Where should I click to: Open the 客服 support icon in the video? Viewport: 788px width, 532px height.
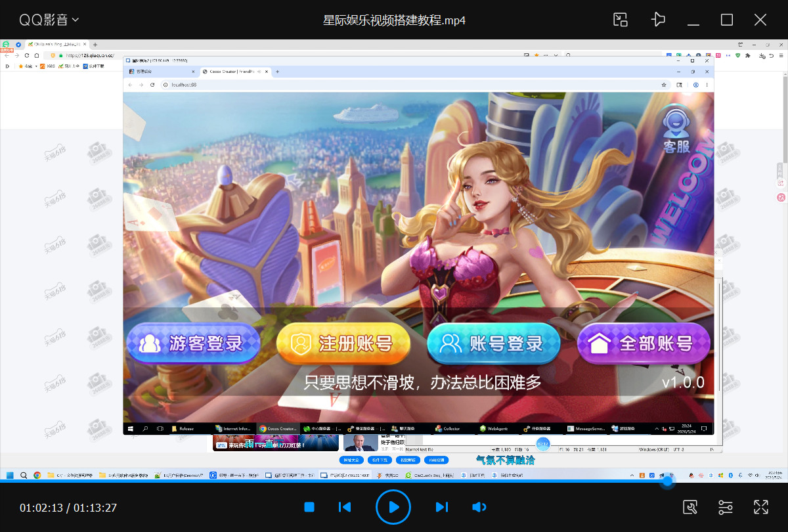click(x=676, y=130)
